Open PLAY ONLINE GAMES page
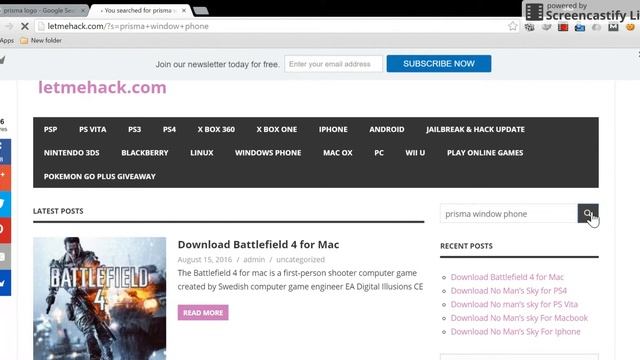Viewport: 640px width, 360px height. 485,153
